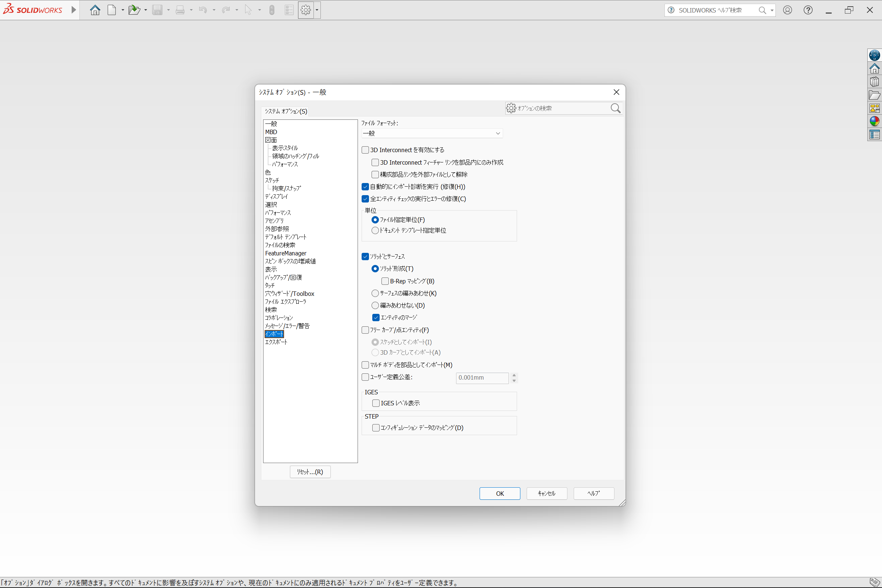Open SOLIDWORKS Resources home tab in task pane

pos(875,69)
